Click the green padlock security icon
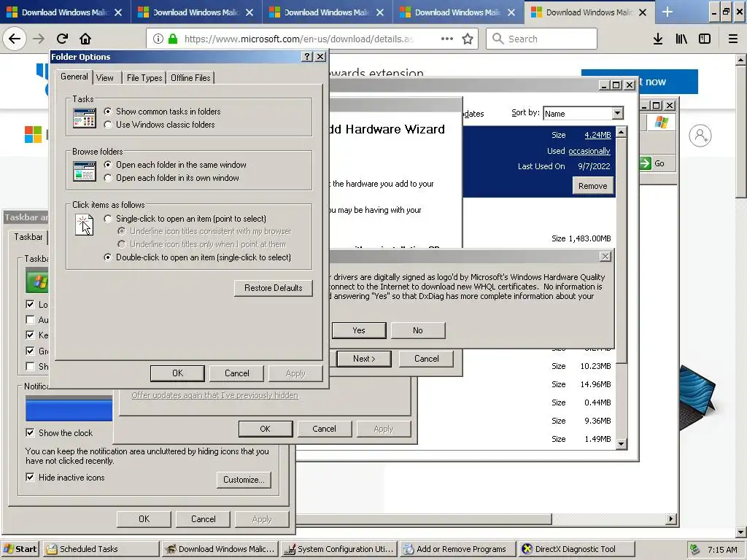Screen dimensions: 747x560 173,39
